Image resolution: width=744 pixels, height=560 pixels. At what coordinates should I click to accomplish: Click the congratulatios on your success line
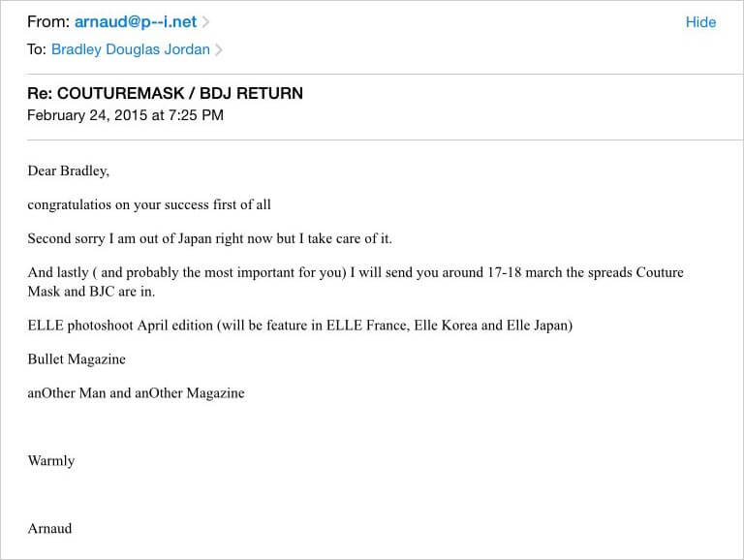coord(149,204)
